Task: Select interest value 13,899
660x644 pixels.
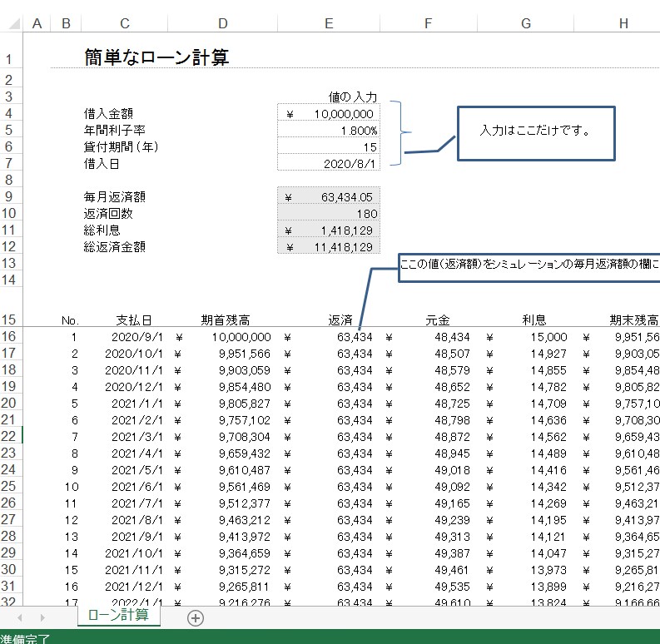Action: 548,587
